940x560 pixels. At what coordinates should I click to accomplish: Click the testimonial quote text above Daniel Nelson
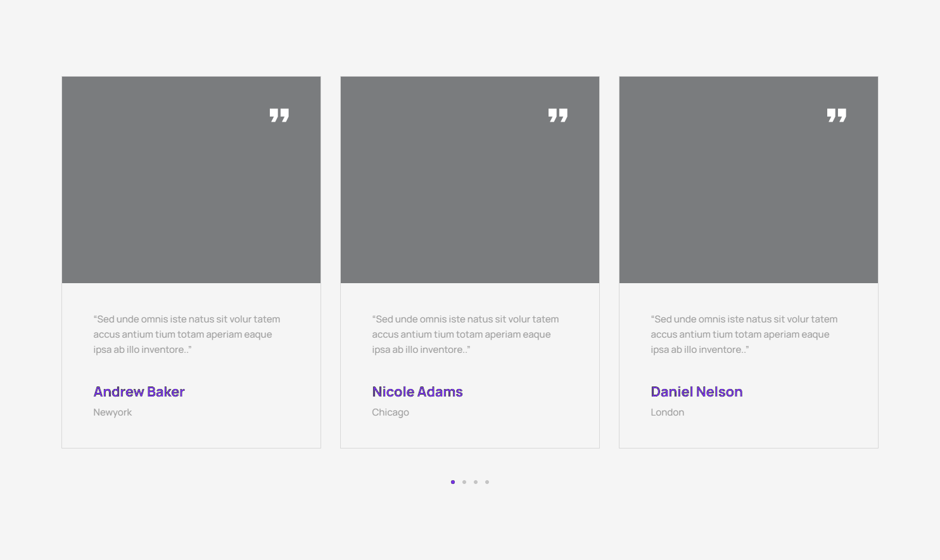[x=744, y=334]
